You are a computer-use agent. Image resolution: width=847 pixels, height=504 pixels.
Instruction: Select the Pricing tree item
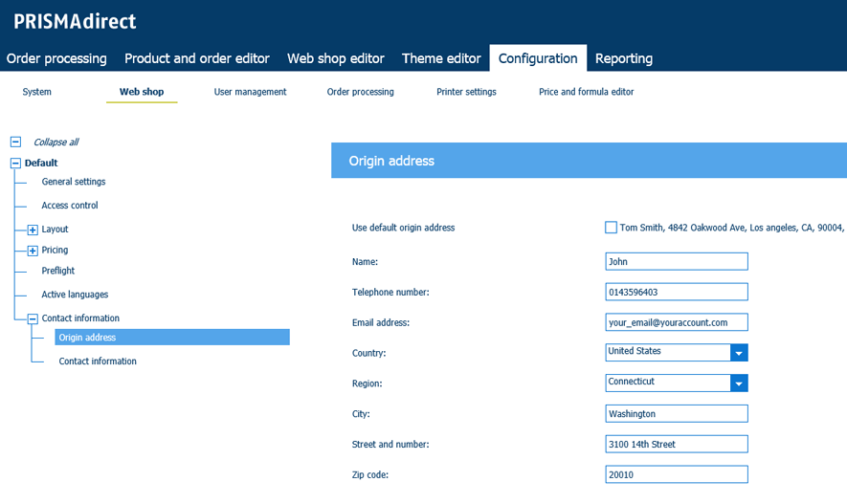[55, 251]
